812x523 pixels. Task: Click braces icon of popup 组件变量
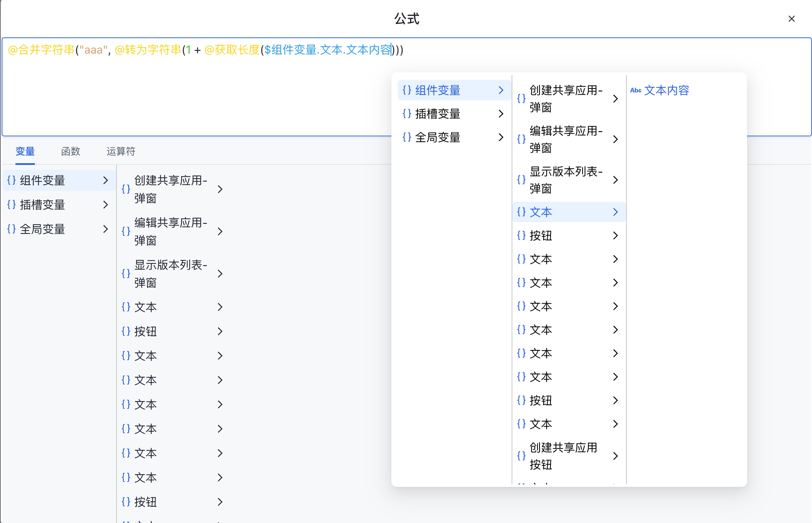[x=407, y=90]
